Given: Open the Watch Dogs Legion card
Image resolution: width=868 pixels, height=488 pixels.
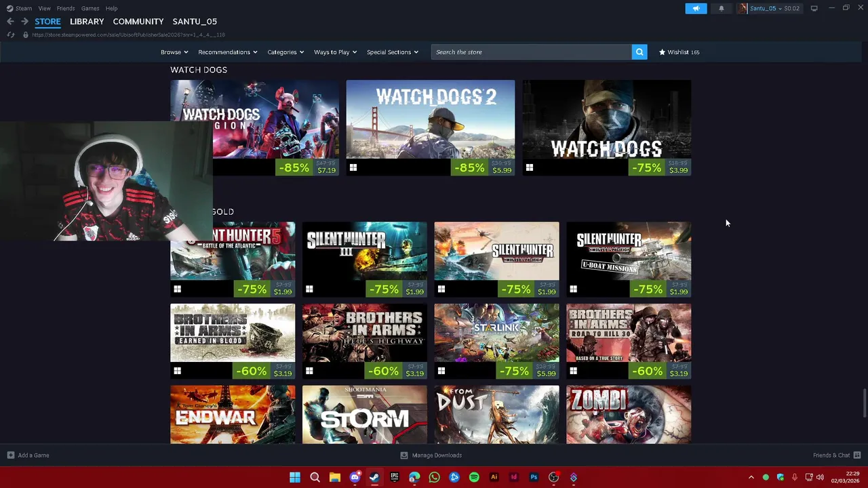Looking at the screenshot, I should [x=277, y=128].
